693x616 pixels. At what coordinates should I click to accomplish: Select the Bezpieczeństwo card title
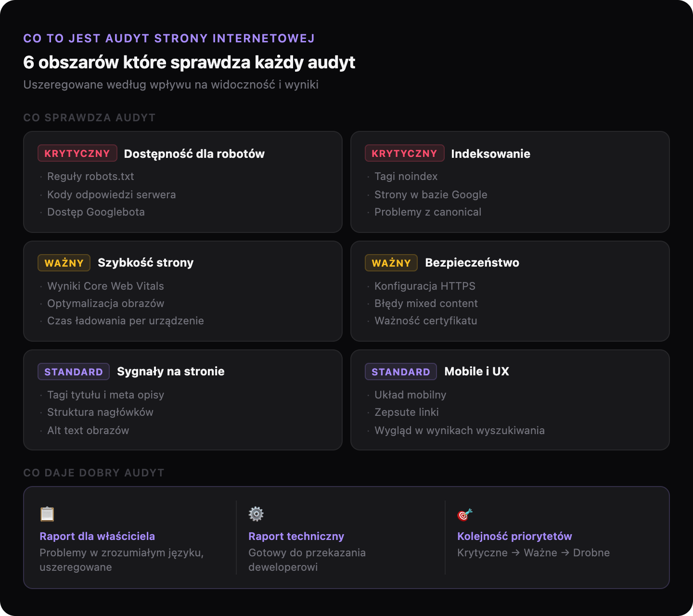point(472,262)
